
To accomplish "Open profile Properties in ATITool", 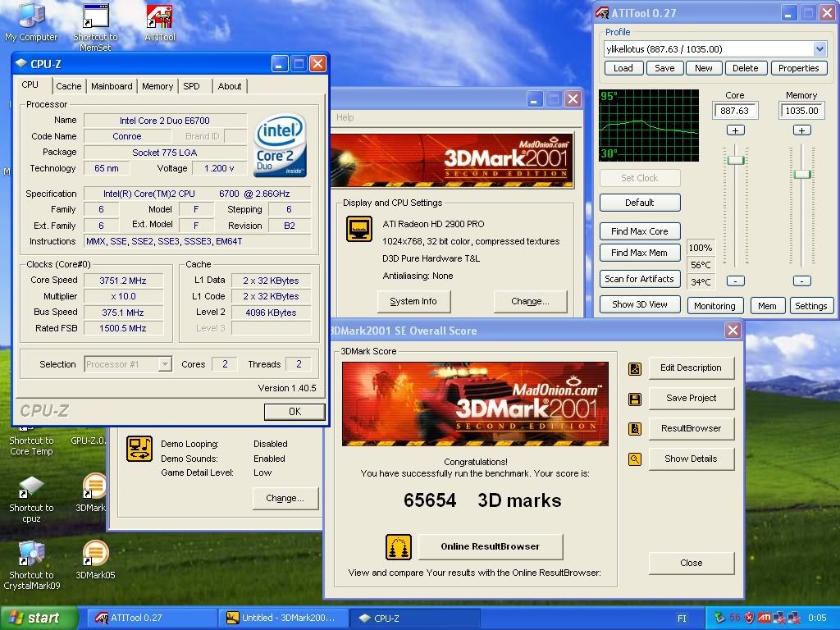I will [x=799, y=68].
